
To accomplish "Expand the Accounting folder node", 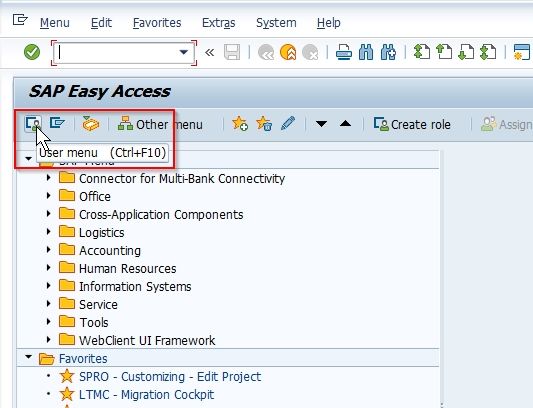I will point(49,250).
